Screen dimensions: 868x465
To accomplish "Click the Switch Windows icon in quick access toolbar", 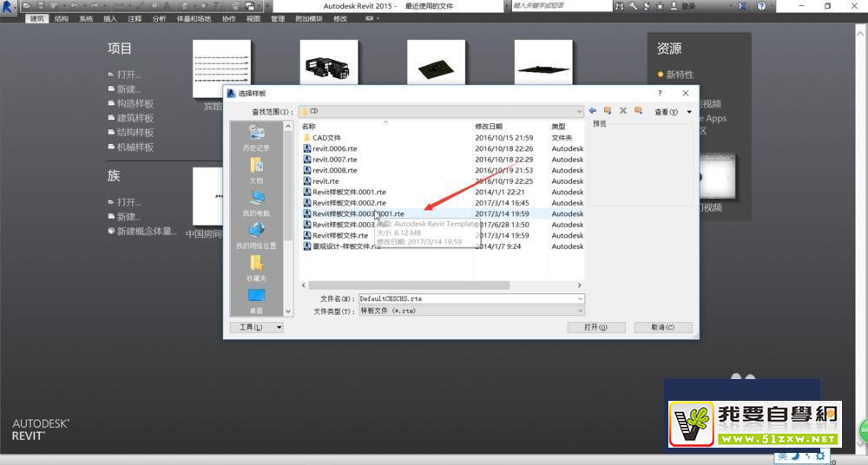I will pos(250,6).
